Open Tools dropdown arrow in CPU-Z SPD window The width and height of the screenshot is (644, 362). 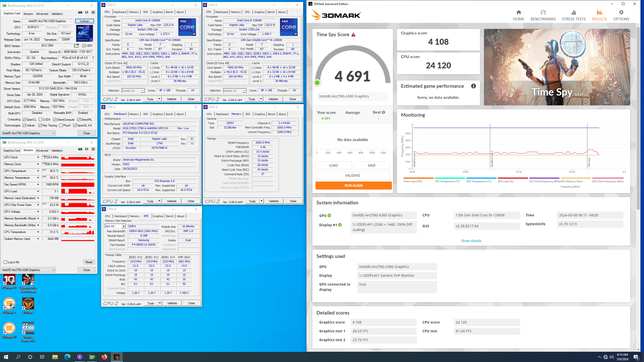click(160, 303)
